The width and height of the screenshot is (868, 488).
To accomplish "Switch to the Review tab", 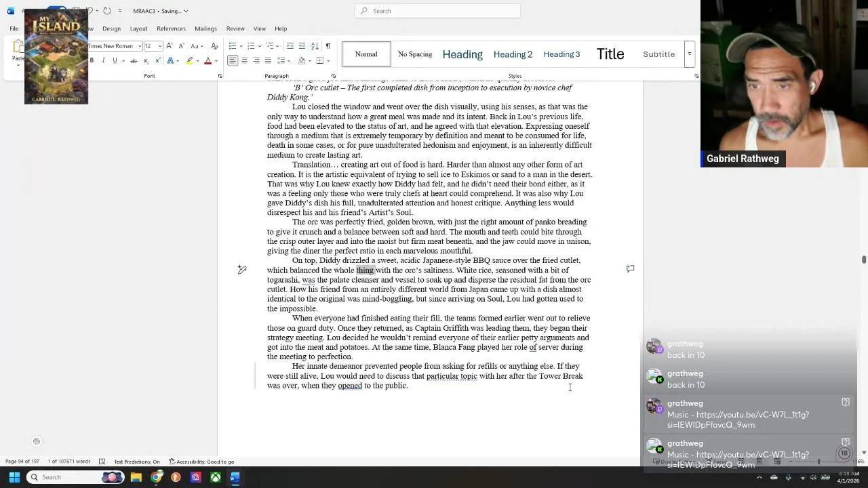I will (x=235, y=28).
